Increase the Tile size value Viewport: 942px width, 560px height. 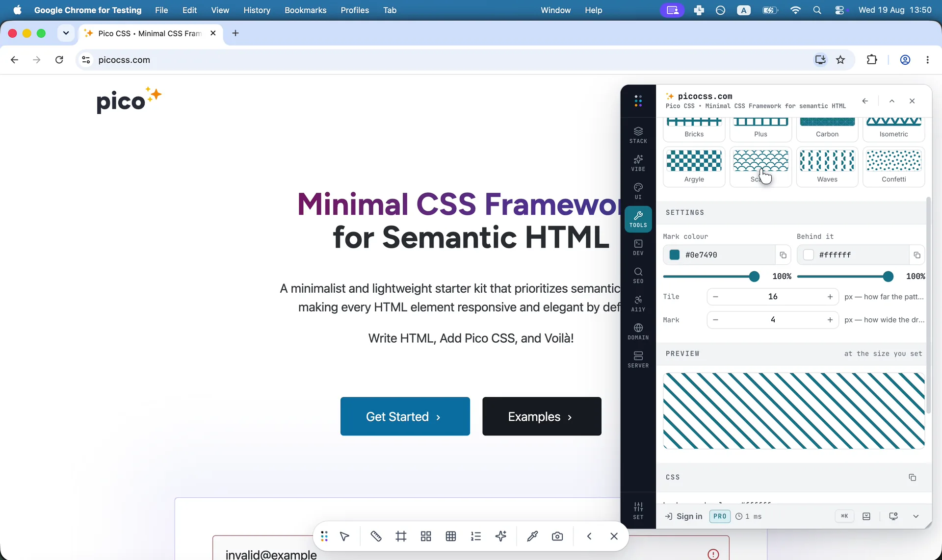(830, 297)
